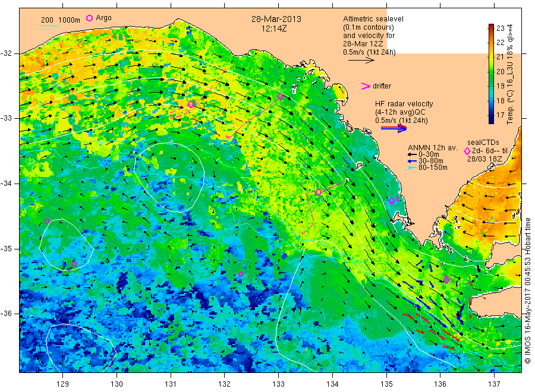Screen dimensions: 535x392
Task: Click the '1000m' isobath legend label
Action: pos(70,20)
